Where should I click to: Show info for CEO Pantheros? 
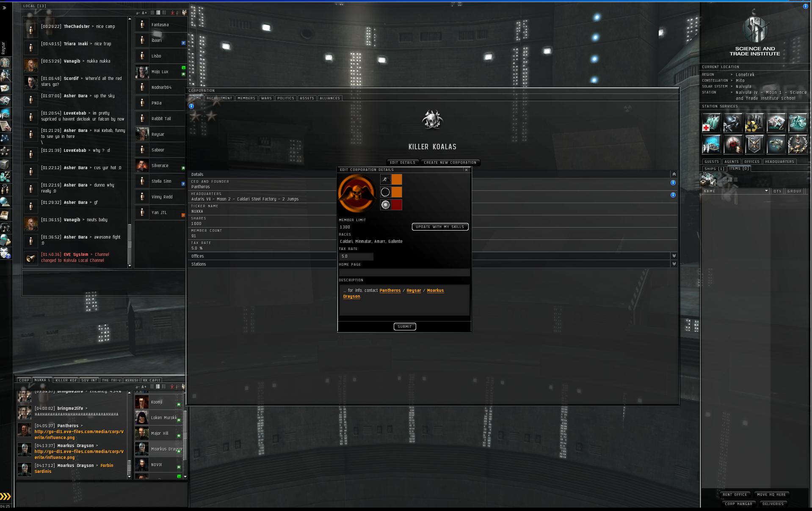click(x=673, y=183)
